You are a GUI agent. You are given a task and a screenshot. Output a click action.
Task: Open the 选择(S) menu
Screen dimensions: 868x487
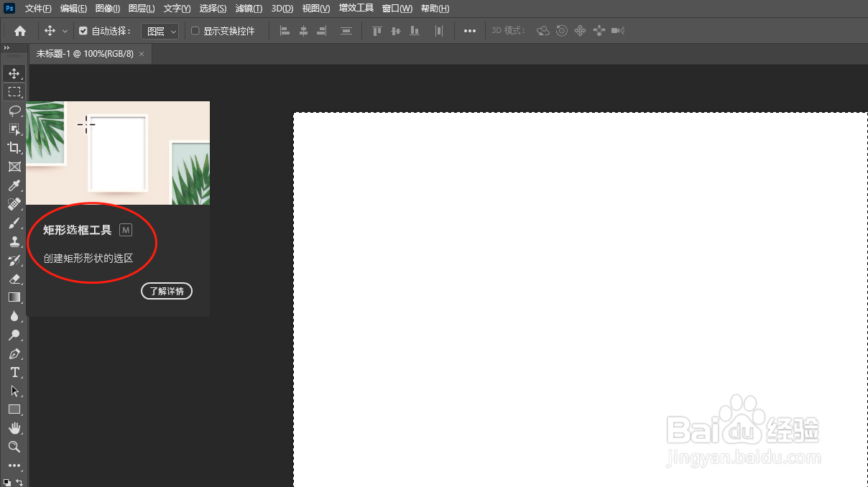[x=213, y=8]
